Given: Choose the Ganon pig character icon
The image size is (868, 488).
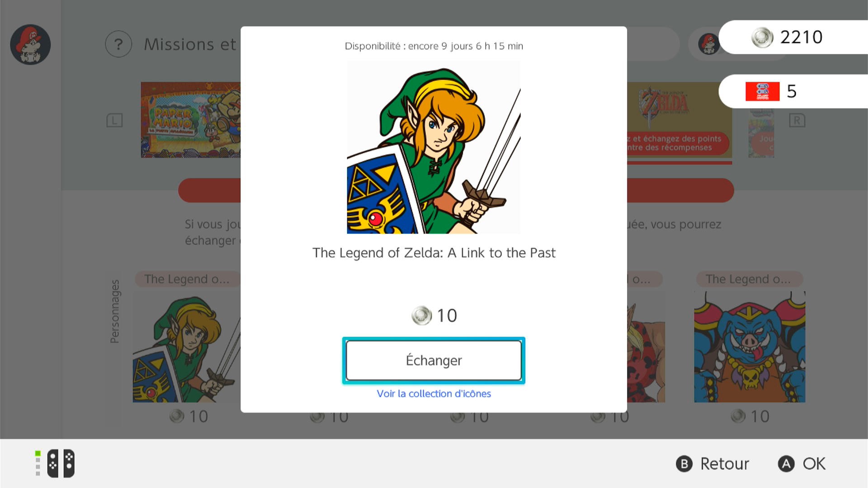Looking at the screenshot, I should [750, 347].
